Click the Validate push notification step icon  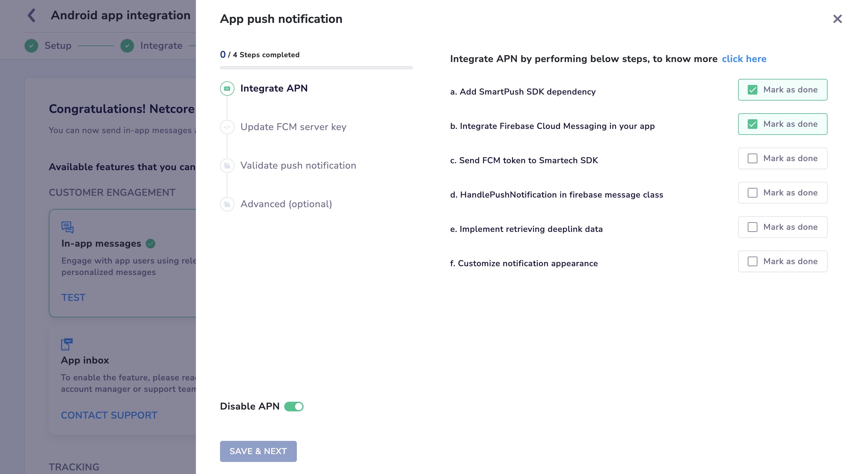(227, 166)
